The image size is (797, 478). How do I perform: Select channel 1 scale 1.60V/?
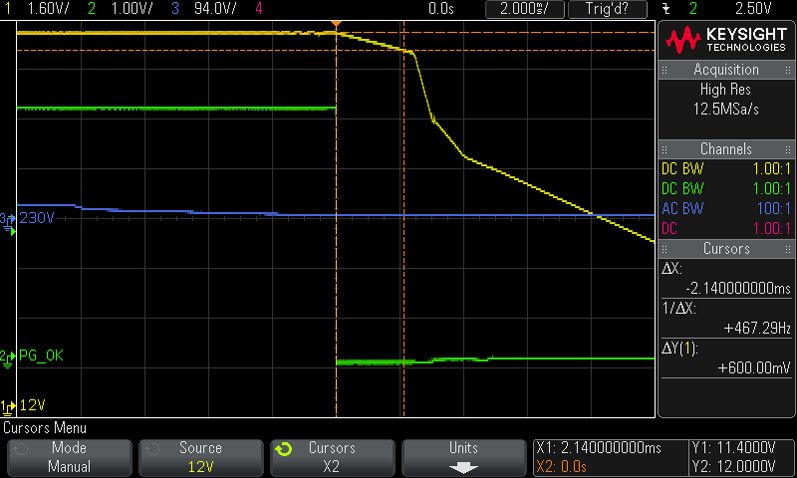coord(48,9)
